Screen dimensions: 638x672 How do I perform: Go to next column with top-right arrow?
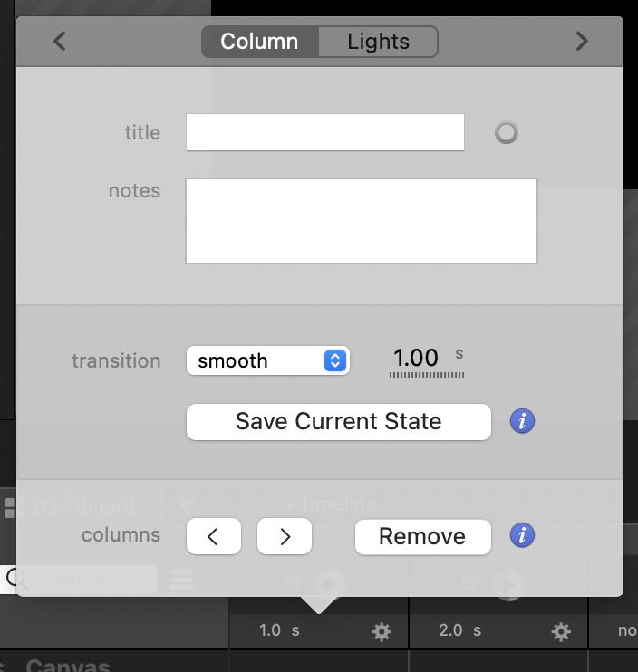(582, 42)
